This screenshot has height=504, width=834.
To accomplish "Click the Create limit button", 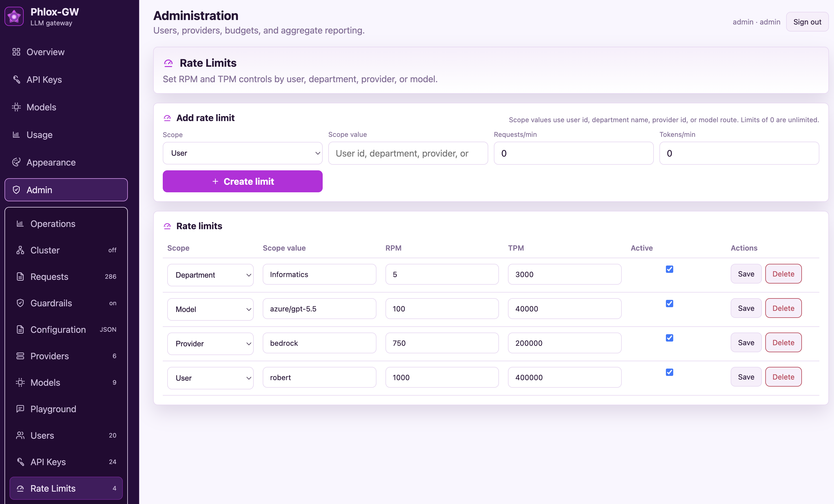I will point(242,181).
